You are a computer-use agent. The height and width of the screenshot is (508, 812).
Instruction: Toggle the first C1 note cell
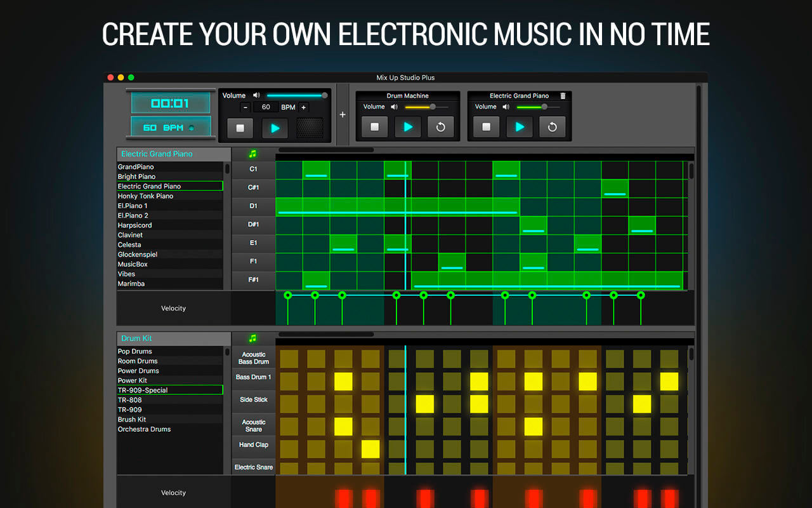[289, 170]
